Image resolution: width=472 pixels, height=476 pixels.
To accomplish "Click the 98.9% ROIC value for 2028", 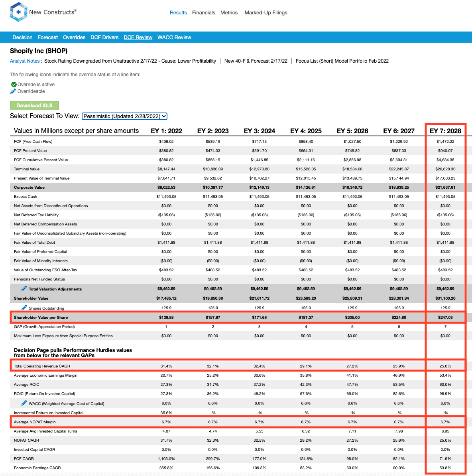I will coord(445,393).
